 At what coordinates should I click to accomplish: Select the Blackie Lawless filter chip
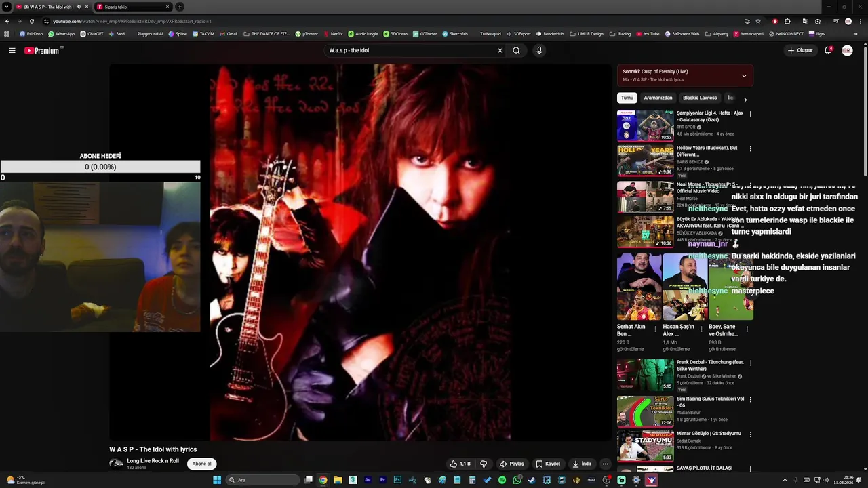[x=700, y=98]
